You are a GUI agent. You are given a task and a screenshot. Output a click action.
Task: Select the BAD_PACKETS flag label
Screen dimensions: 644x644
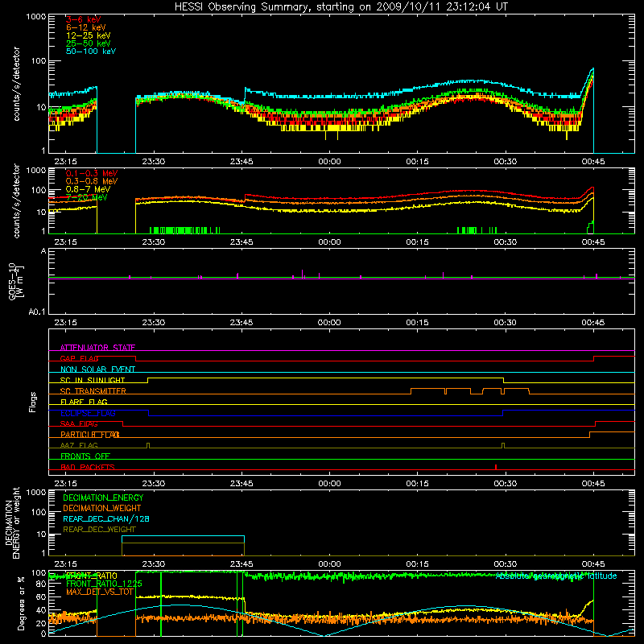point(88,467)
